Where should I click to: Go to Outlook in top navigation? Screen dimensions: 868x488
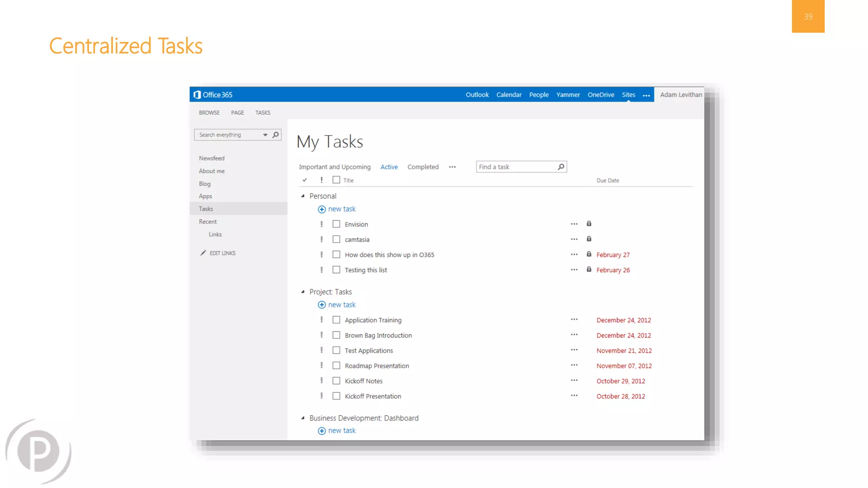(477, 94)
